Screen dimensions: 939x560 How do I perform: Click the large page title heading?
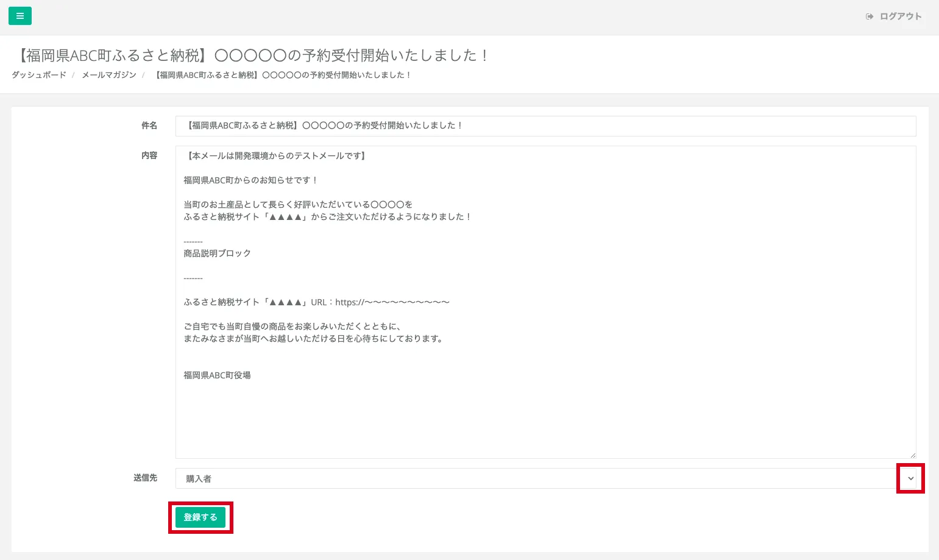251,55
